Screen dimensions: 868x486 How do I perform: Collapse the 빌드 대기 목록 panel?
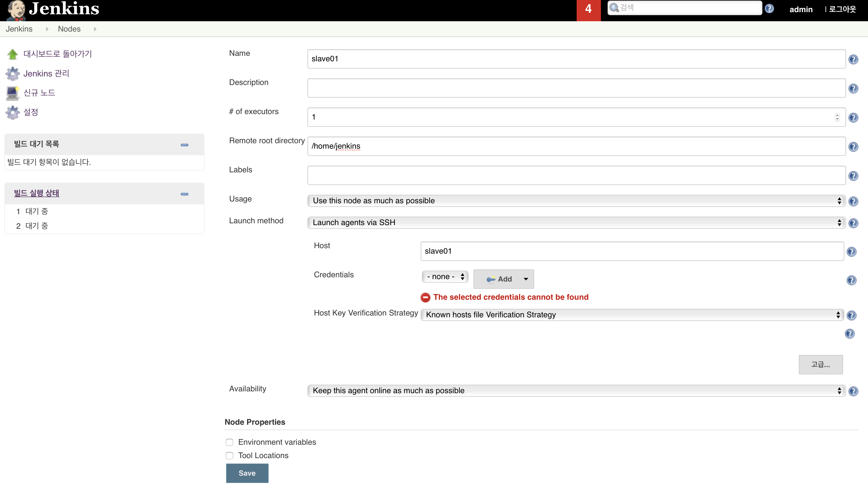(184, 145)
